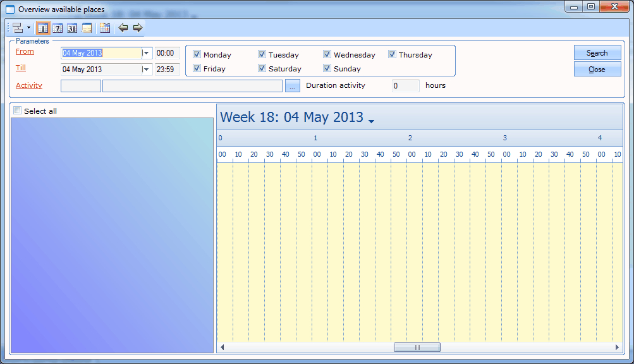Open the calendar date picker toolbar icon

[105, 28]
